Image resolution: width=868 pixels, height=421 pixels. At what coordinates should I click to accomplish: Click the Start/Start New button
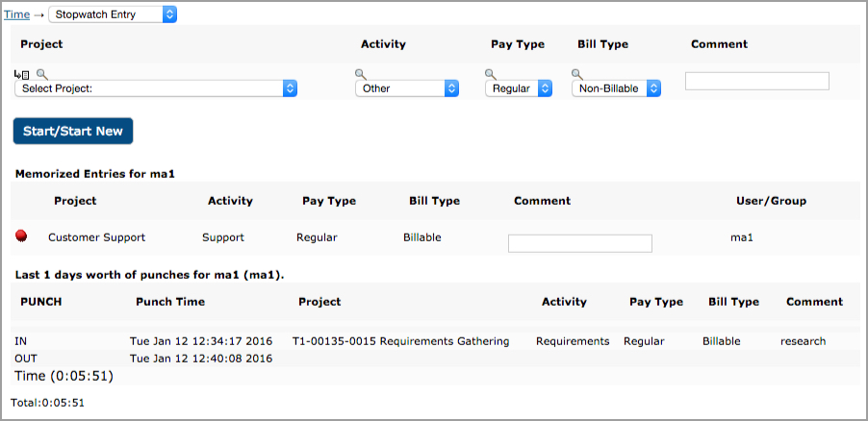(73, 131)
